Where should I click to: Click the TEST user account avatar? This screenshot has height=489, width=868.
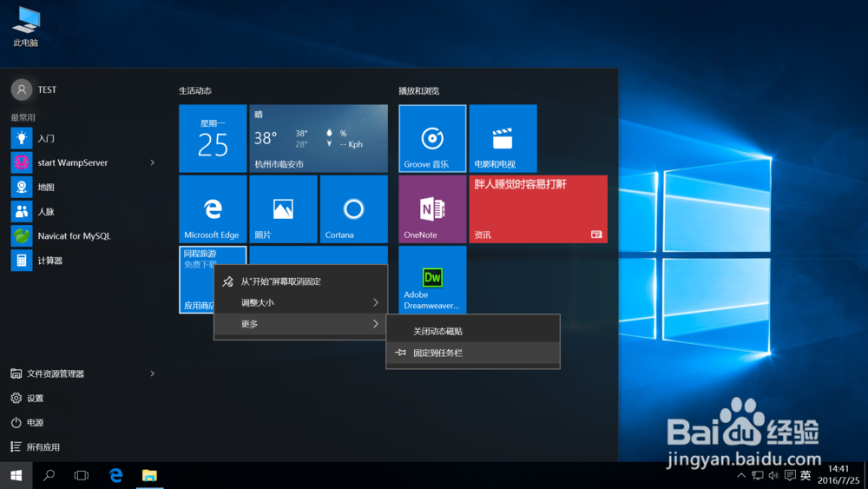22,89
